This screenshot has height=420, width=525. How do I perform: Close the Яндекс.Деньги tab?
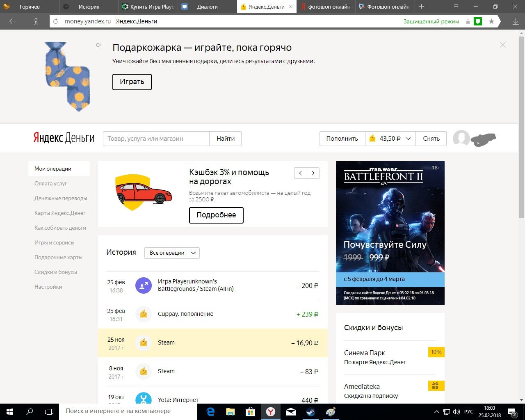point(291,7)
